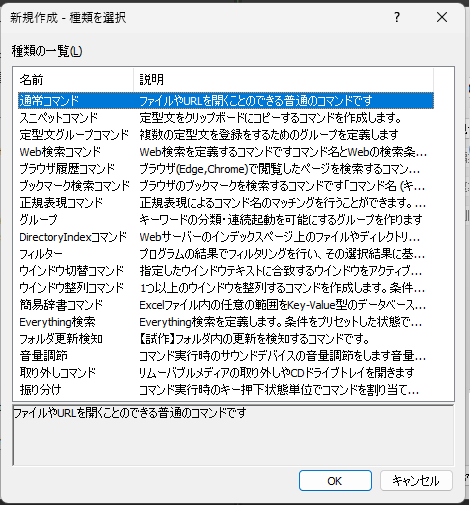This screenshot has width=470, height=505.
Task: Select DirectoryIndexコマンド in the list
Action: coord(226,237)
